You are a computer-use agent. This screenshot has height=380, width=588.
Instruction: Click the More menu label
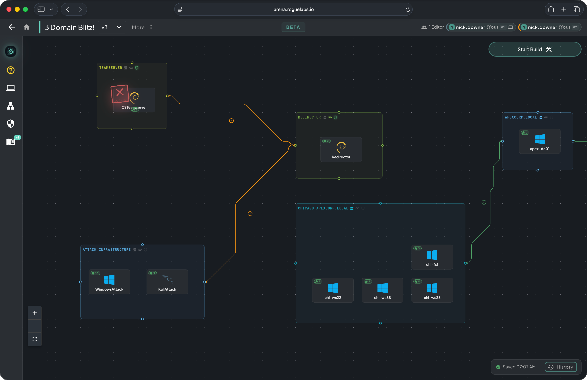138,27
